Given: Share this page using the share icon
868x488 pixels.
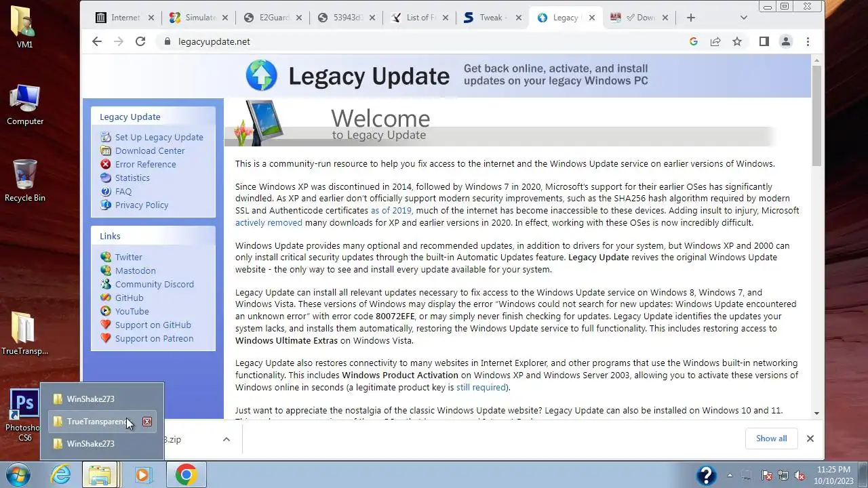Looking at the screenshot, I should 715,41.
